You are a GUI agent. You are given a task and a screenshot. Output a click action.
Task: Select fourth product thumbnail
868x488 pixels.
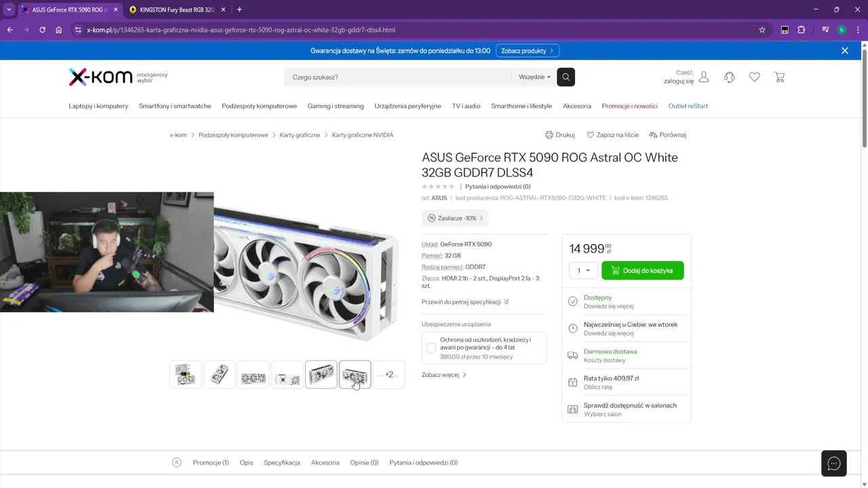(x=287, y=375)
